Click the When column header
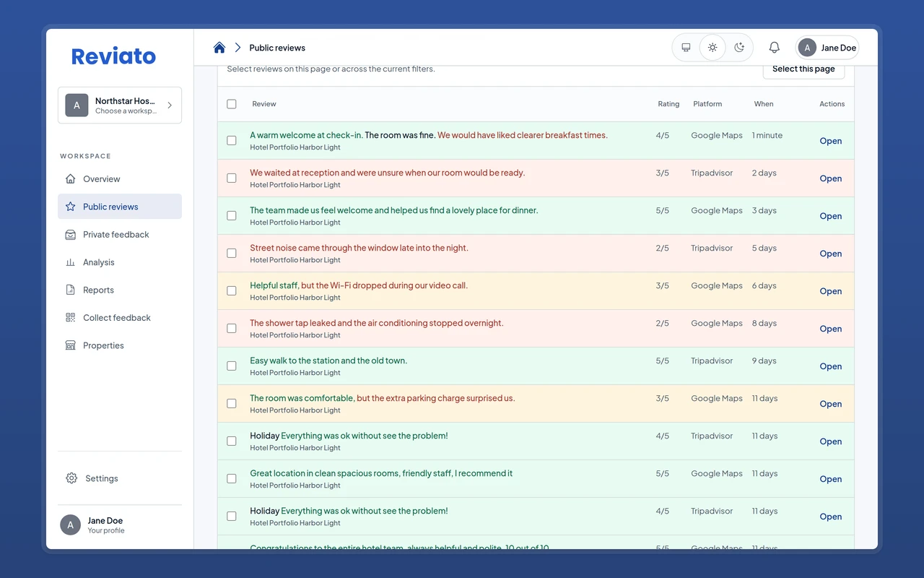Screen dimensions: 924x578 point(764,104)
